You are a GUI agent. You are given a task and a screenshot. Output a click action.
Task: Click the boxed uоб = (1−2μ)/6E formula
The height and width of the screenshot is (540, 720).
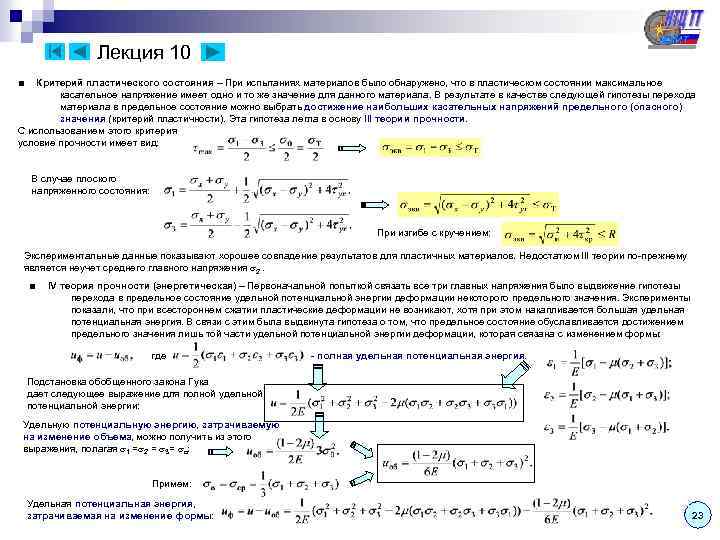(x=456, y=463)
